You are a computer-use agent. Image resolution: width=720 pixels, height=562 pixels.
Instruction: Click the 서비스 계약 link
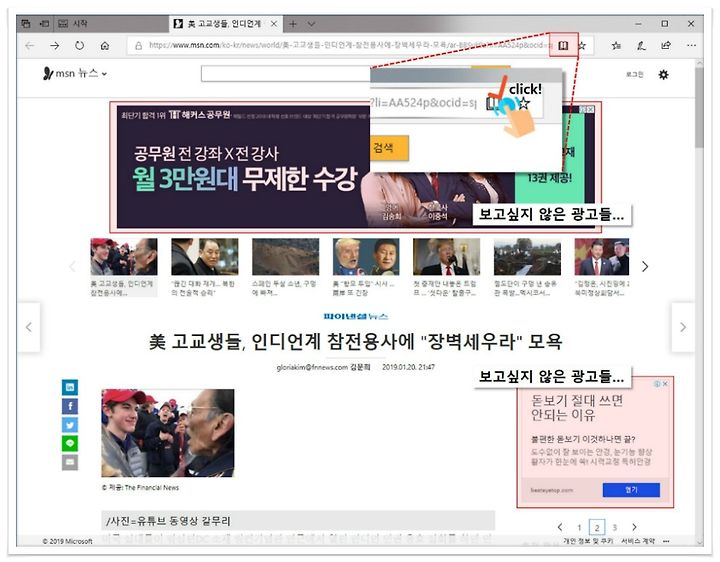point(638,541)
